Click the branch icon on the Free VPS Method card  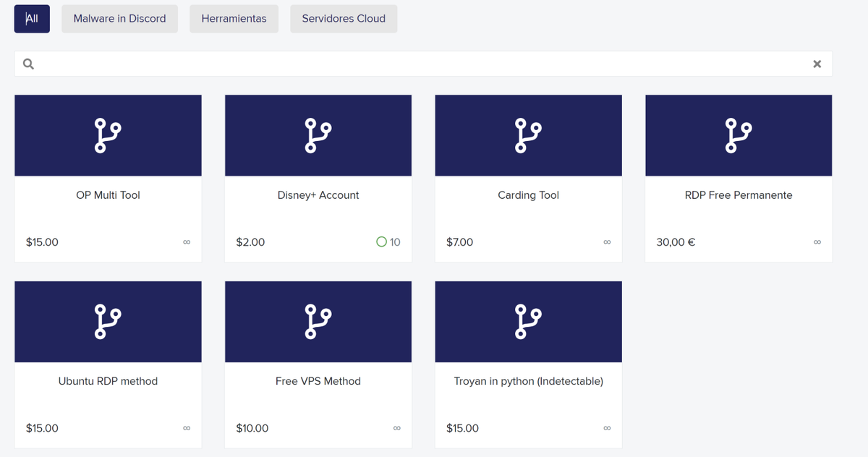(x=318, y=322)
